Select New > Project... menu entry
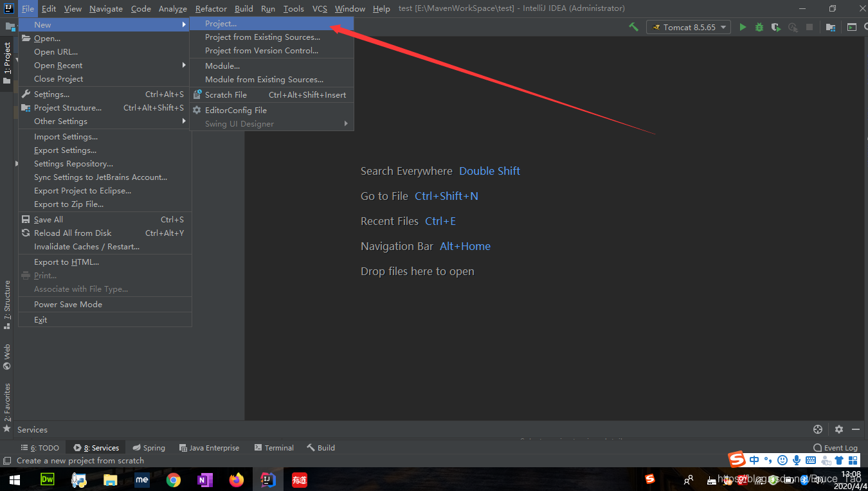Viewport: 868px width, 491px height. (271, 24)
